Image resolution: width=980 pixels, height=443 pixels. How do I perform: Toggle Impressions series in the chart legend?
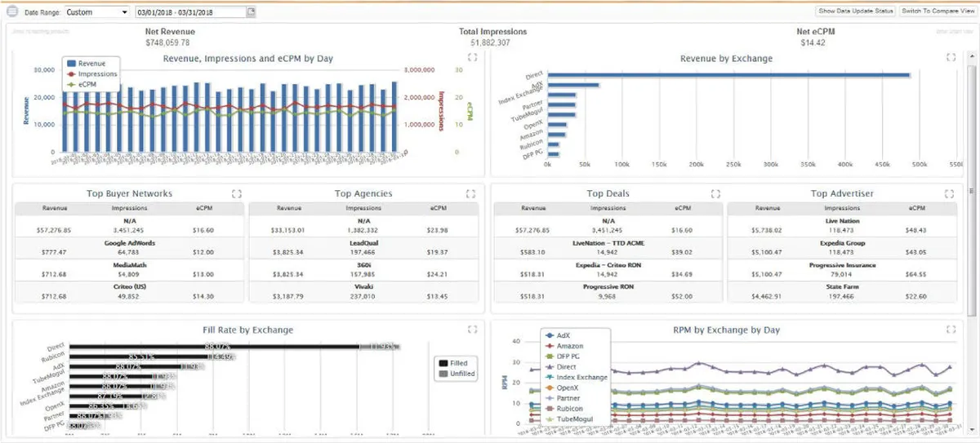point(91,73)
